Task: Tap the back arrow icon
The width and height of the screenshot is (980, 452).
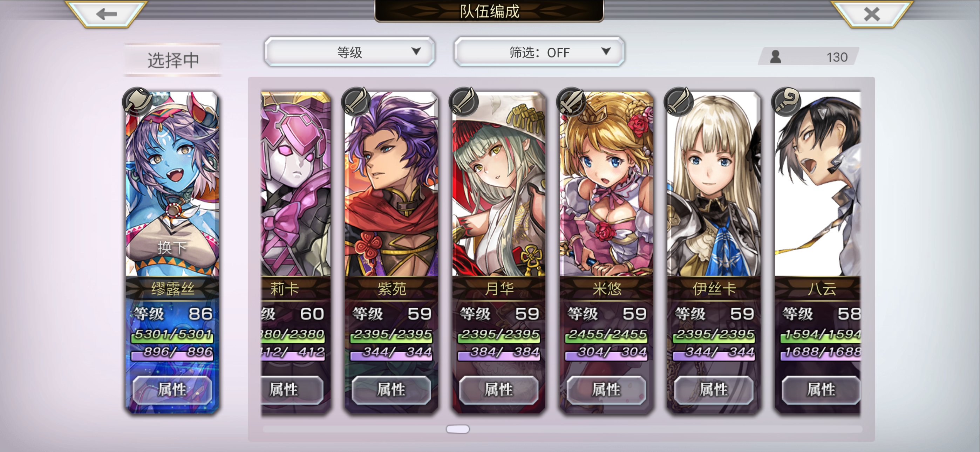Action: pos(106,14)
